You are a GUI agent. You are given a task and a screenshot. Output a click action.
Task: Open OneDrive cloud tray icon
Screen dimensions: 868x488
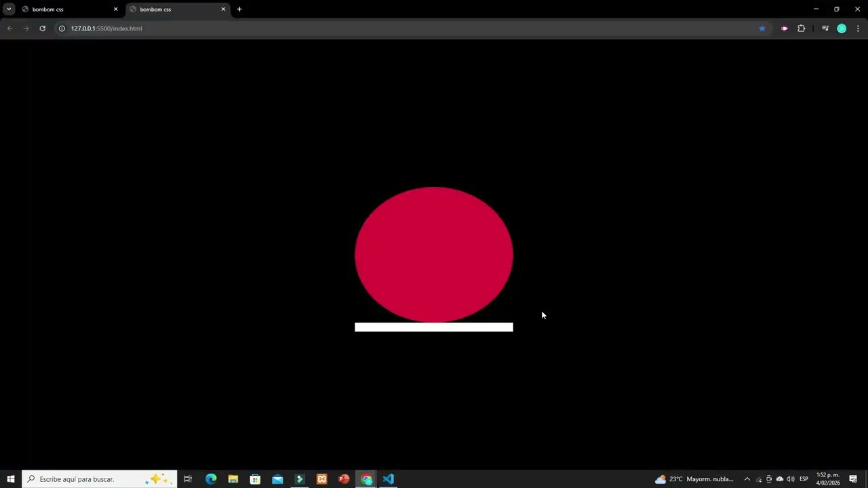tap(780, 479)
